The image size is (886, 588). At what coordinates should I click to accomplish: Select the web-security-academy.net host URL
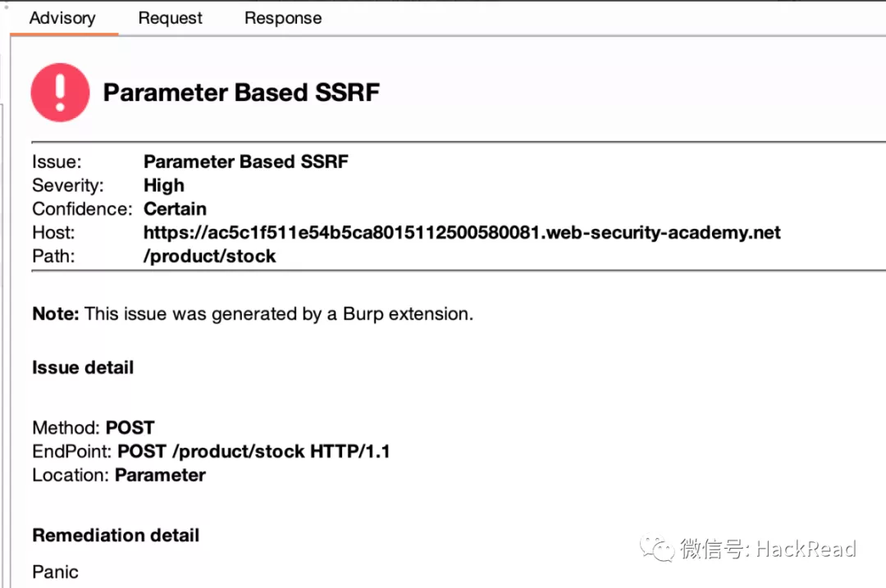pyautogui.click(x=462, y=233)
